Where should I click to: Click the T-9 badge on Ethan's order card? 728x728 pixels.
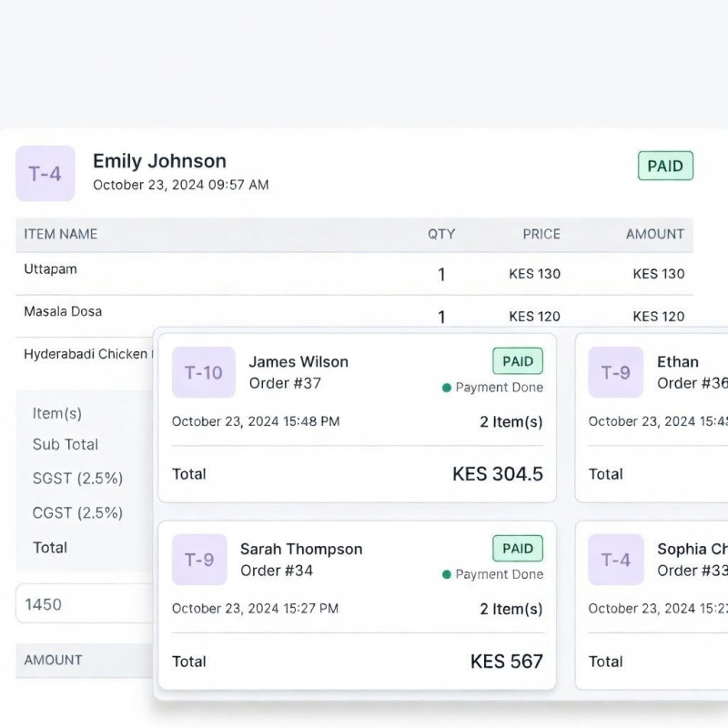pyautogui.click(x=616, y=372)
